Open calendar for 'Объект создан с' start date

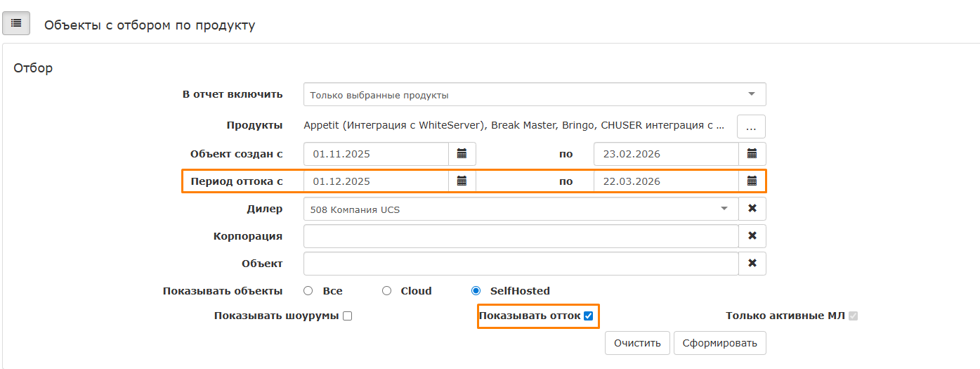point(462,154)
